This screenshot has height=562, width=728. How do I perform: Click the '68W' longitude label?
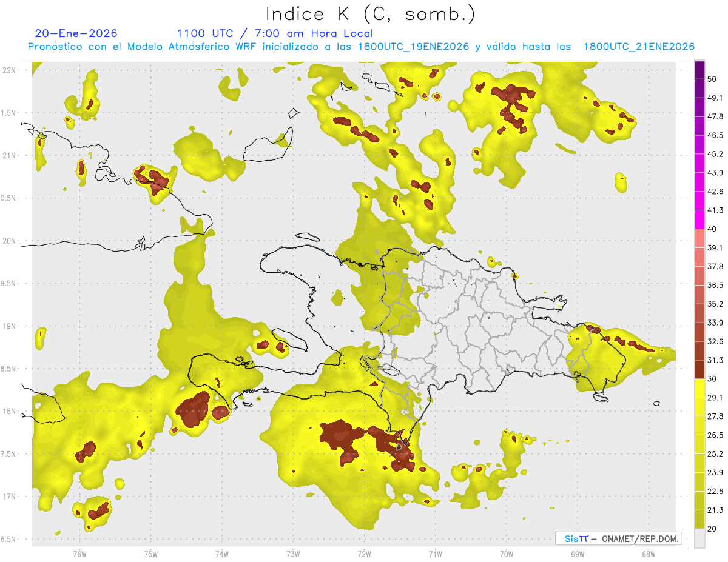pos(648,554)
